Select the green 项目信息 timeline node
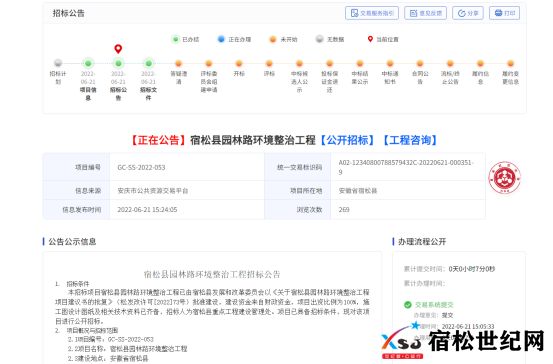 [x=88, y=63]
